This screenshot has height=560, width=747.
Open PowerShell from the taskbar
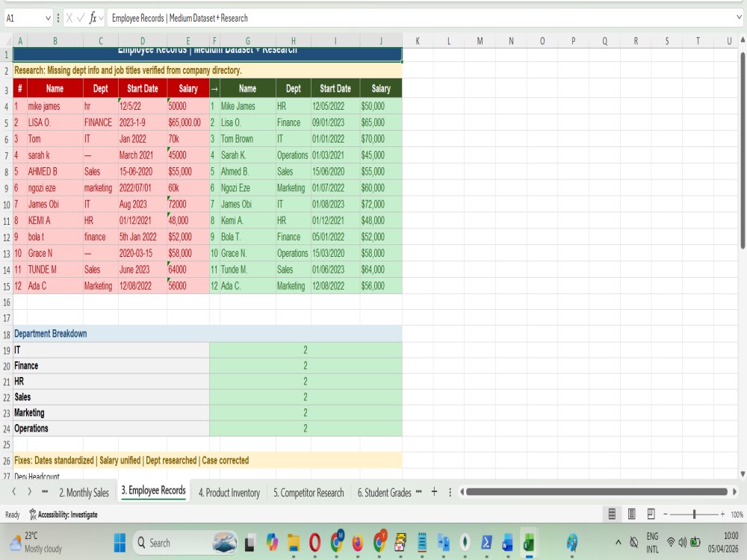coord(486,542)
